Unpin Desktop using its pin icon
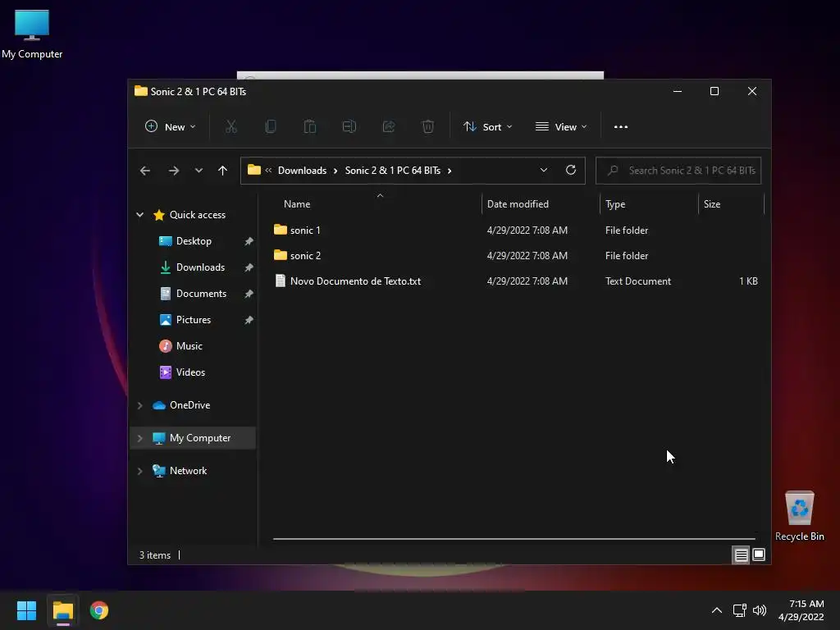Screen dimensions: 840x630 249,242
